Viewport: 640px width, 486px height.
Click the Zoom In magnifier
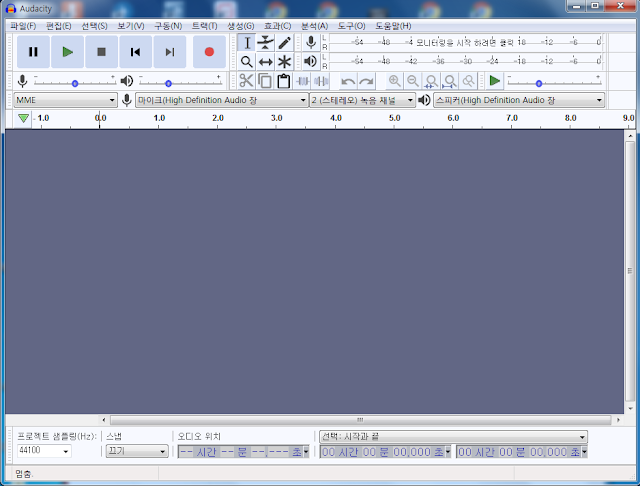tap(394, 81)
